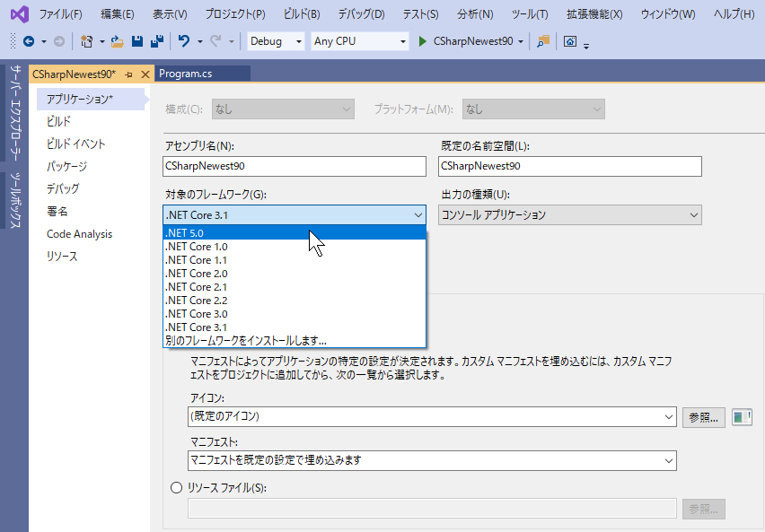Click the green start debugging arrow

(423, 41)
